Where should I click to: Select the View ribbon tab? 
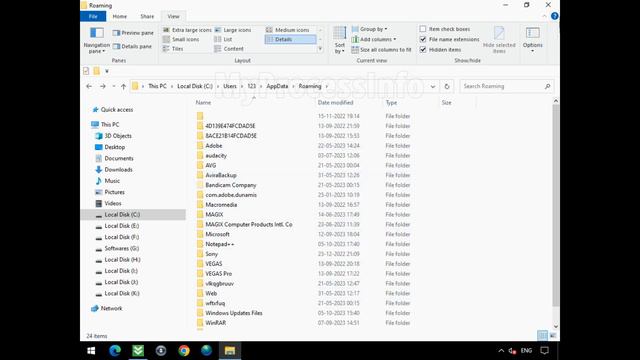[x=173, y=16]
